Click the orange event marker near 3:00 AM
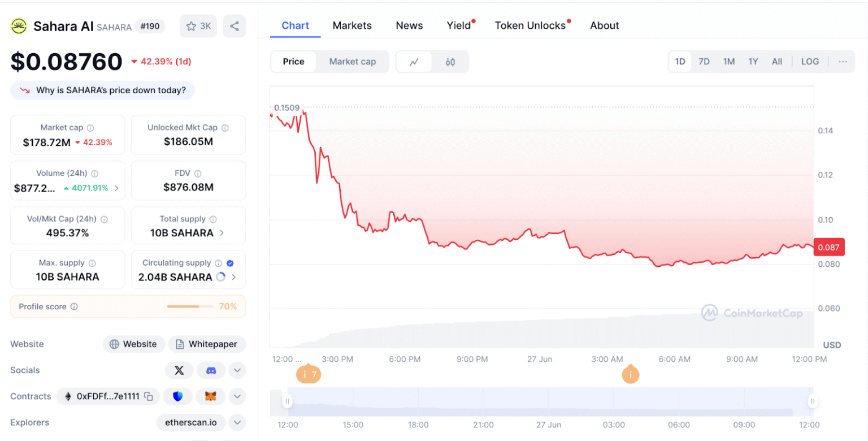Screen dimensions: 868x441 631,375
